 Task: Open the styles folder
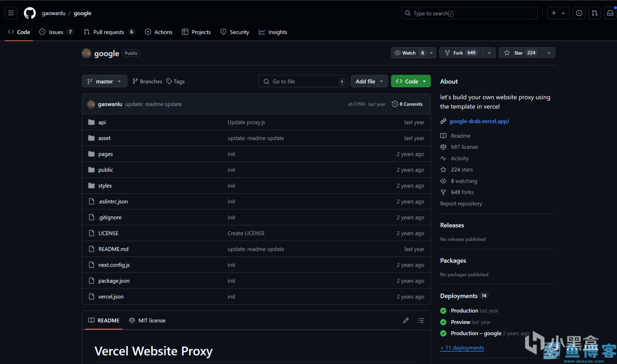[x=105, y=186]
